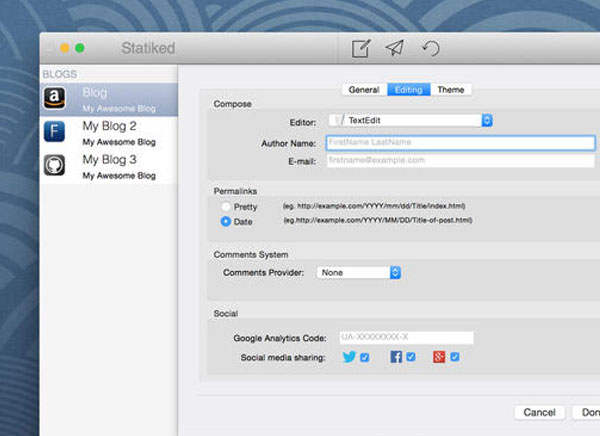Select the blue F icon for My Blog 2
This screenshot has height=436, width=600.
coord(54,131)
